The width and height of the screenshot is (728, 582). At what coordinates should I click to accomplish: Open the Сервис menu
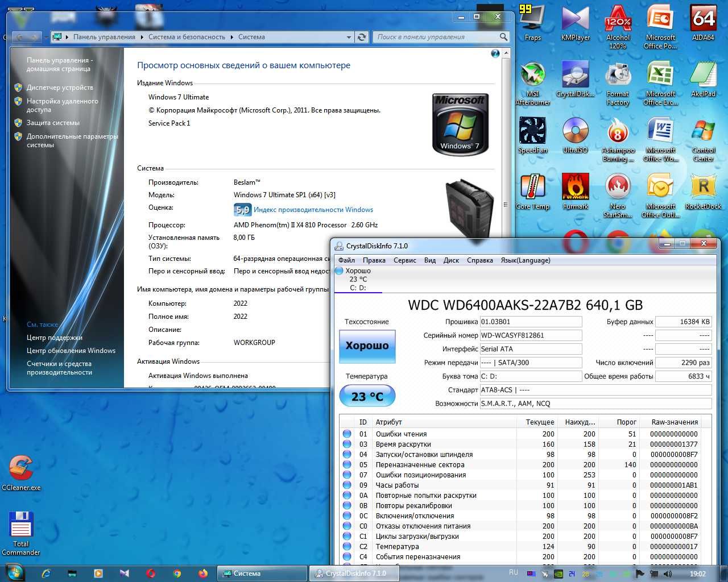click(405, 260)
